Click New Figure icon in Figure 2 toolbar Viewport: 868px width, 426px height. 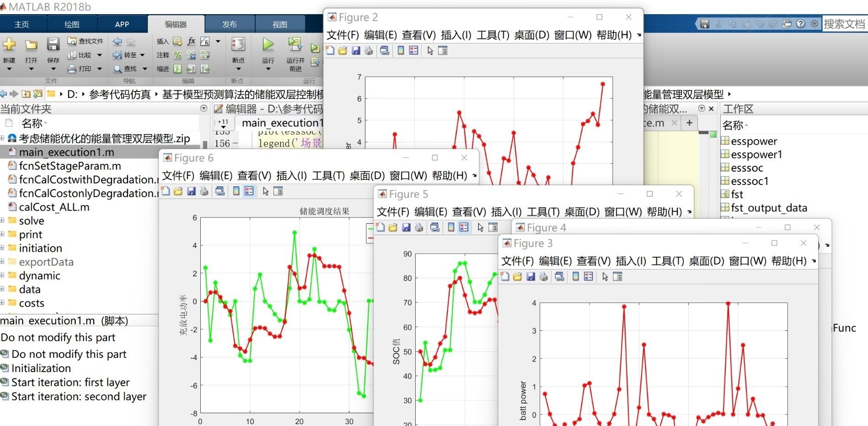(330, 51)
